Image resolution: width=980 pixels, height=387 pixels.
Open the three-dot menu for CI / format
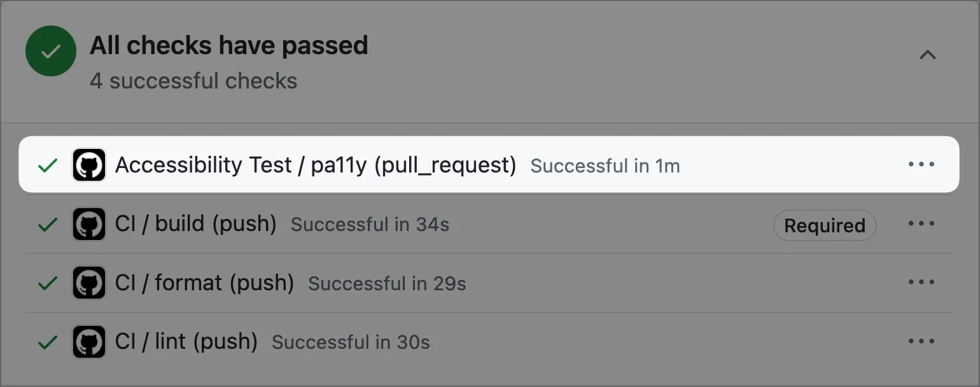(922, 283)
